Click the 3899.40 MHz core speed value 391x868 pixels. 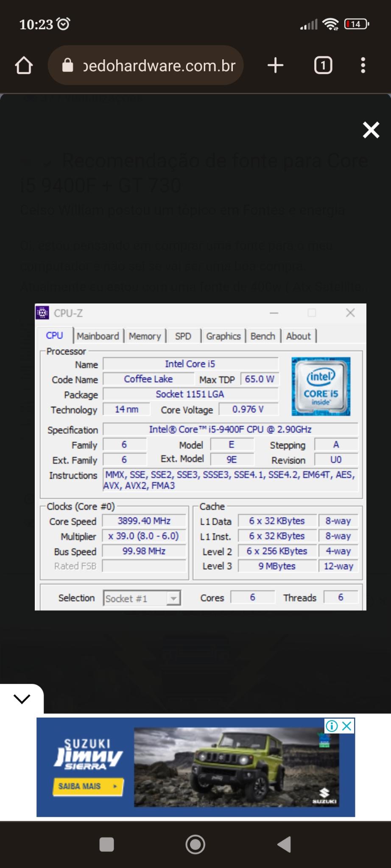(144, 521)
